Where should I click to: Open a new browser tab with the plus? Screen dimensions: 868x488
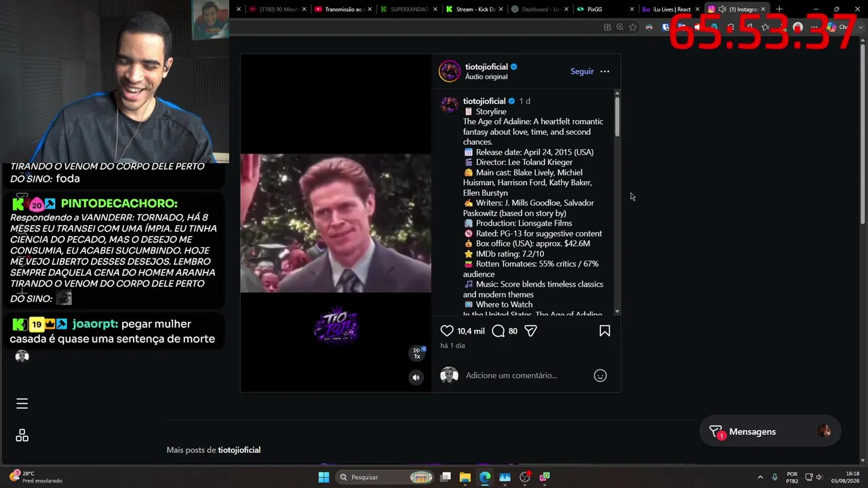779,9
